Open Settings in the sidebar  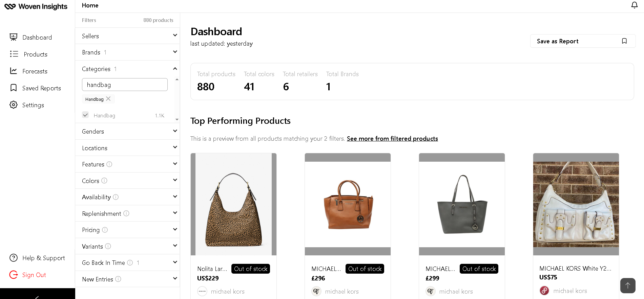point(33,105)
